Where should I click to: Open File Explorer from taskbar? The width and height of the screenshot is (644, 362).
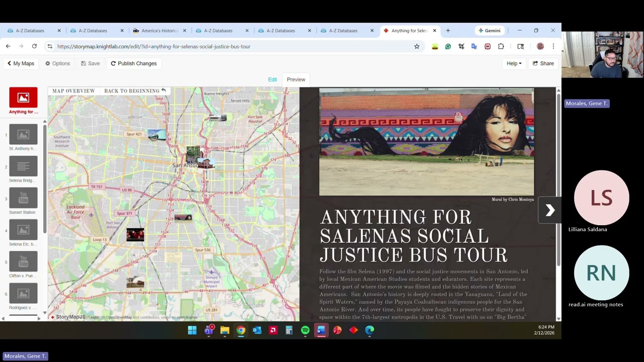[225, 330]
